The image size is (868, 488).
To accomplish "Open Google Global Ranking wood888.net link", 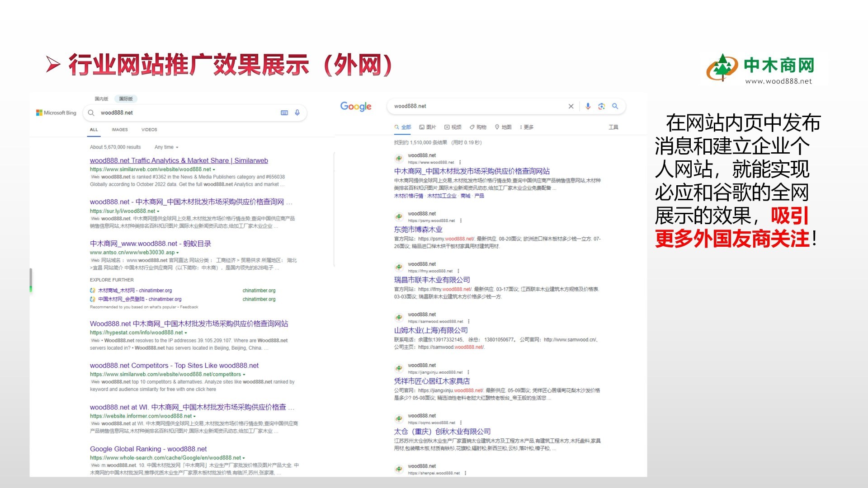I will (x=148, y=449).
